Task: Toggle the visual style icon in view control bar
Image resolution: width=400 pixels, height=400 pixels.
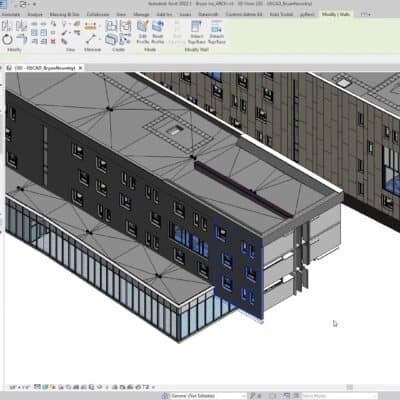Action: 44,387
